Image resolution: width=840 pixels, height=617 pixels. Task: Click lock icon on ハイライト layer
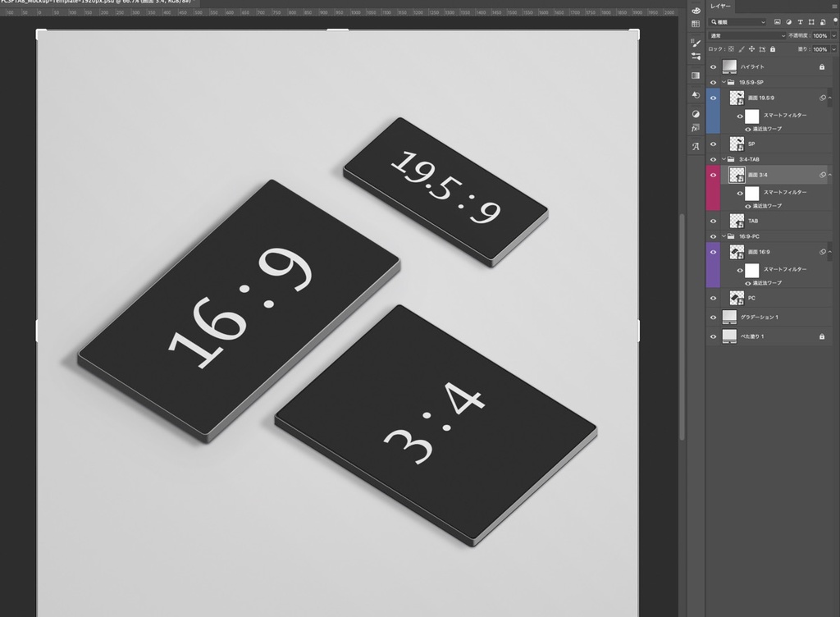(x=822, y=67)
